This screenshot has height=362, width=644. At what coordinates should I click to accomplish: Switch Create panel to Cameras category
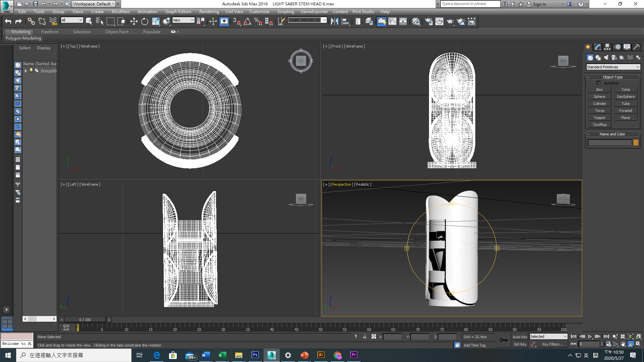click(x=614, y=58)
